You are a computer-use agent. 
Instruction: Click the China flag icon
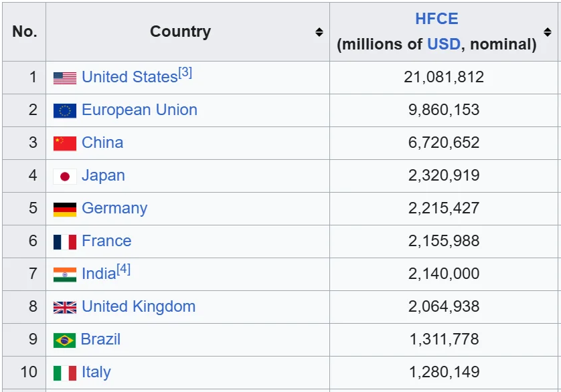coord(65,144)
